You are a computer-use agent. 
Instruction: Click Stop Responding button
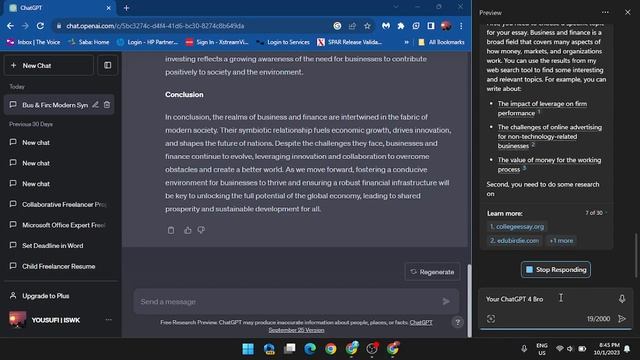coord(556,270)
